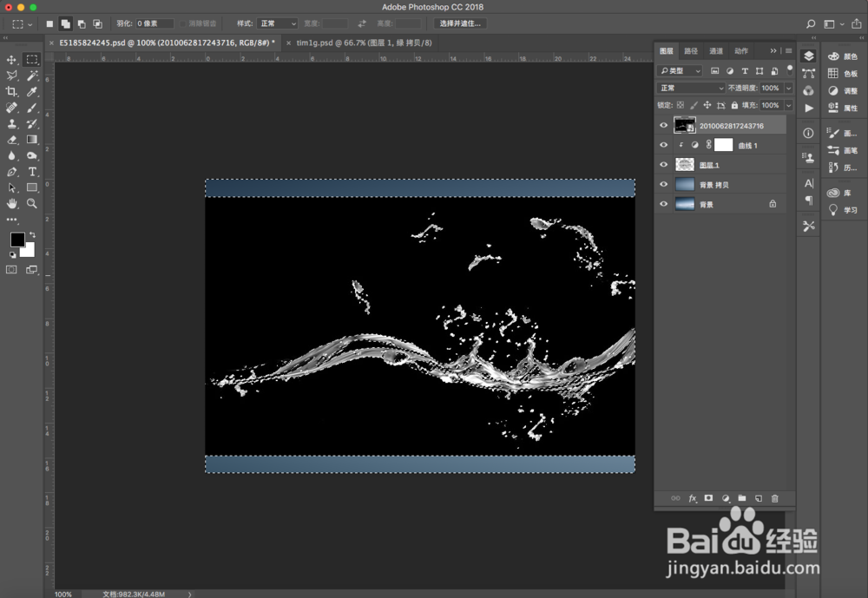
Task: Click the 羽化 feather input field
Action: click(155, 23)
